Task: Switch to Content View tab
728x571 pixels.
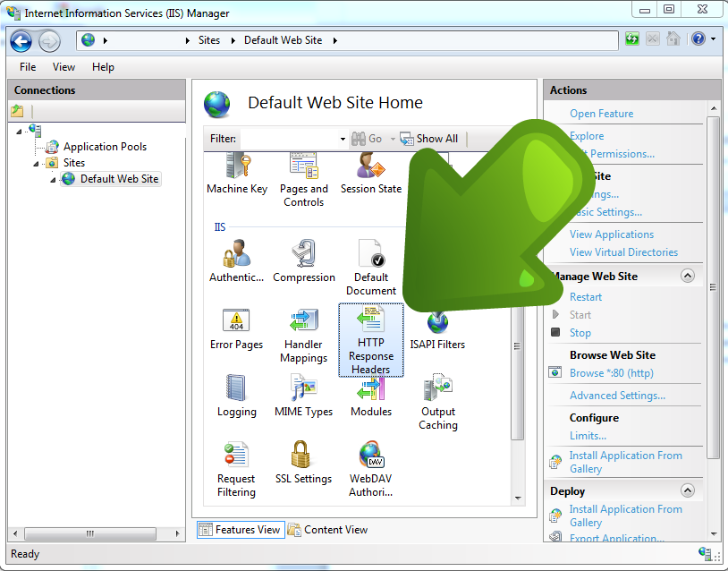Action: [328, 530]
